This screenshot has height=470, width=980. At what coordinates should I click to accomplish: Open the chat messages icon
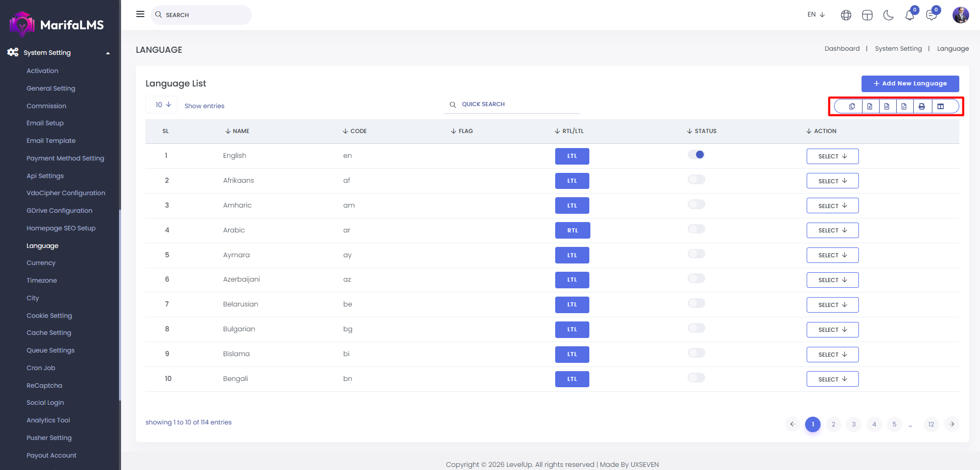point(931,15)
